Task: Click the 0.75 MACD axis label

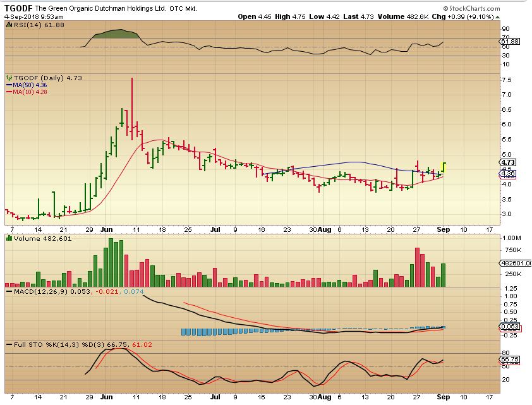Action: click(x=511, y=305)
